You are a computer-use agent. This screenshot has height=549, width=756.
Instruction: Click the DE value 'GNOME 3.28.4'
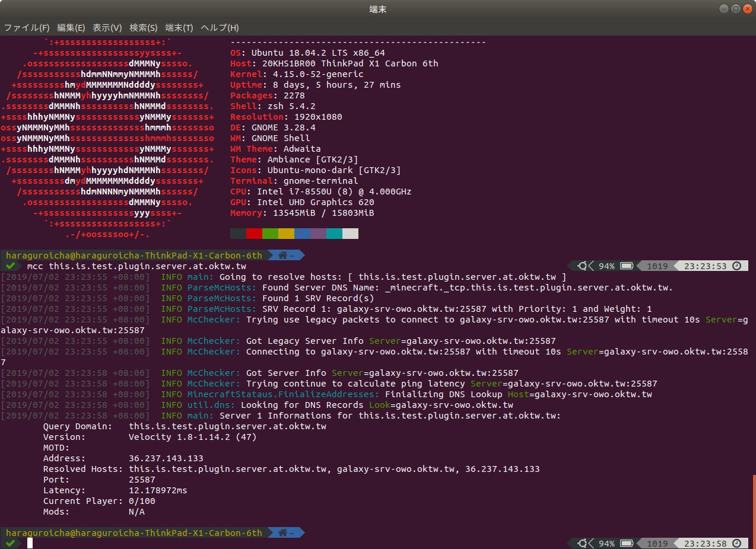[284, 127]
